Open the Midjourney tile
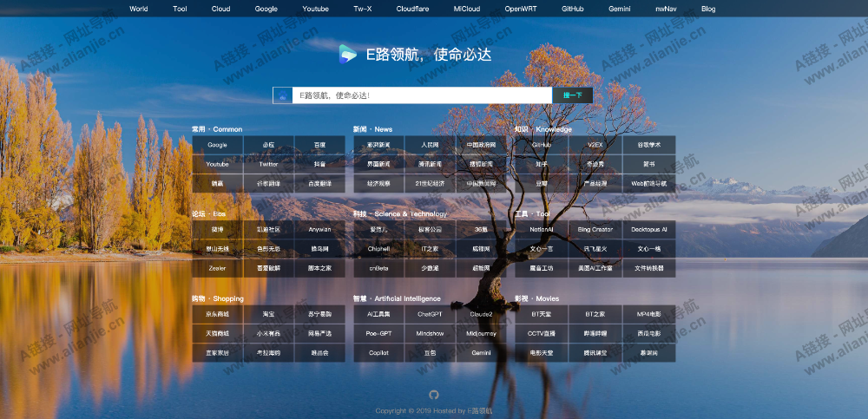 [481, 334]
